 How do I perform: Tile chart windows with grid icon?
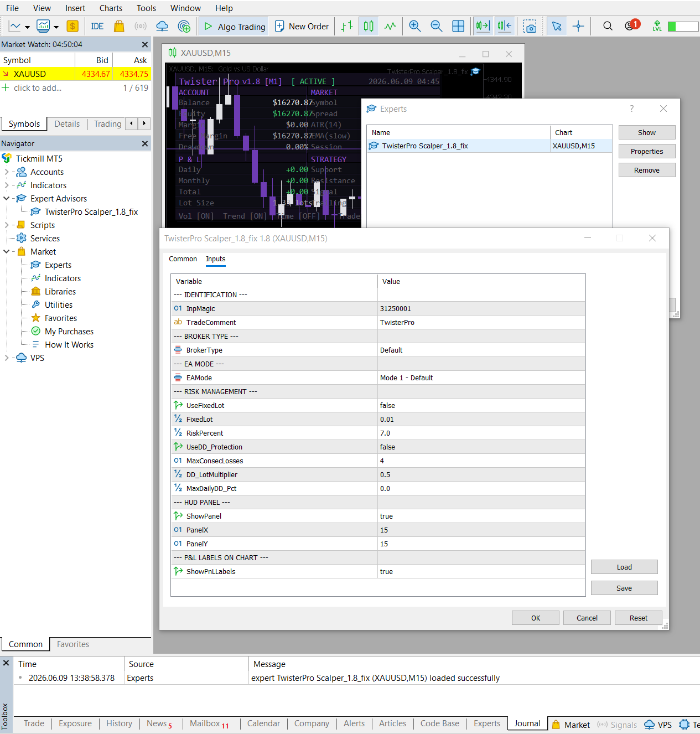coord(458,26)
